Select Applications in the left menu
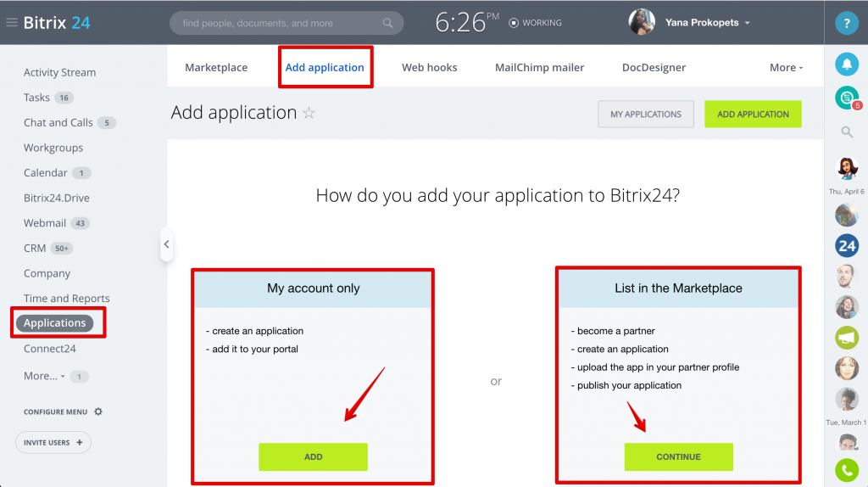 pyautogui.click(x=55, y=323)
